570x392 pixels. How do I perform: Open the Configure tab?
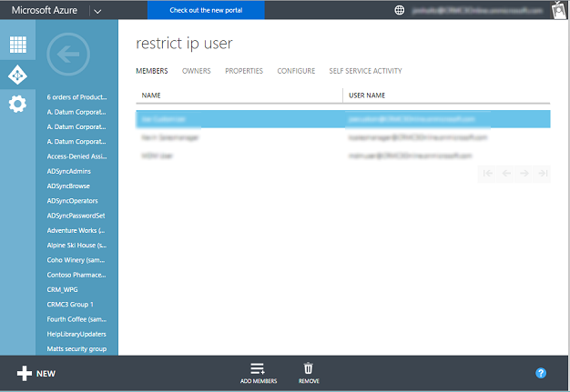click(296, 71)
